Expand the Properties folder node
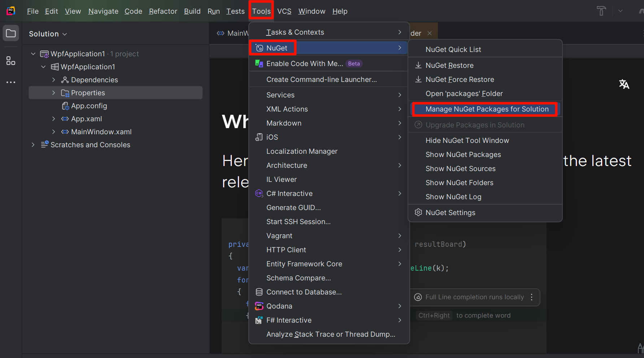The width and height of the screenshot is (644, 358). (53, 93)
